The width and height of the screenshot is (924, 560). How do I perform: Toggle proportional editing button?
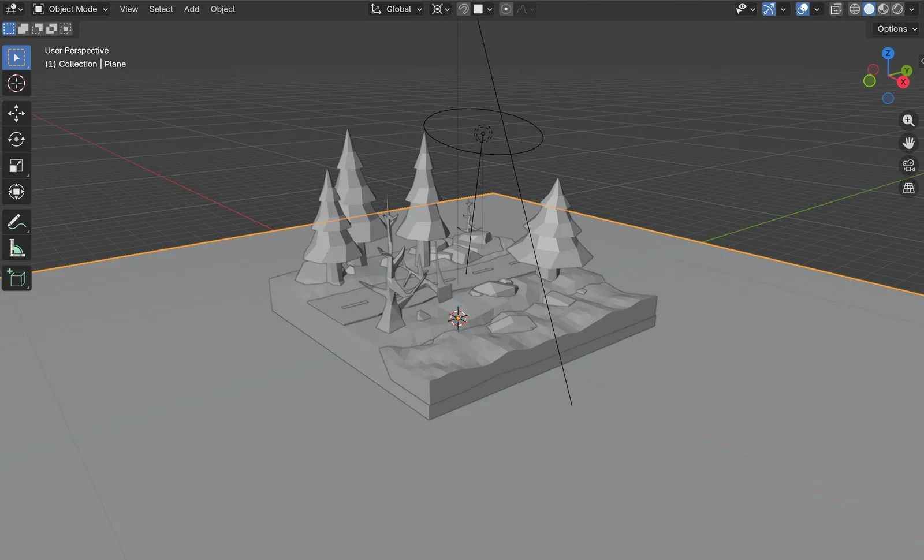click(506, 9)
